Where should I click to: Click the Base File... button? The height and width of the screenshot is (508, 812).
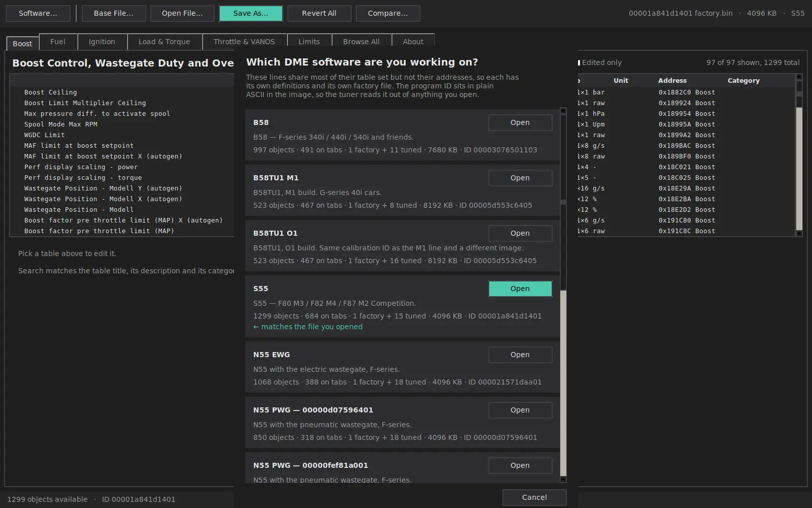[114, 13]
